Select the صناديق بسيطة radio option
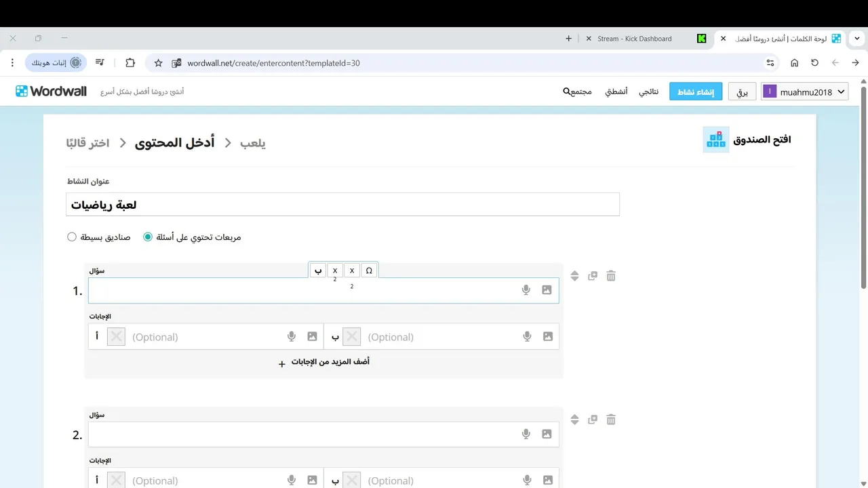 point(72,237)
